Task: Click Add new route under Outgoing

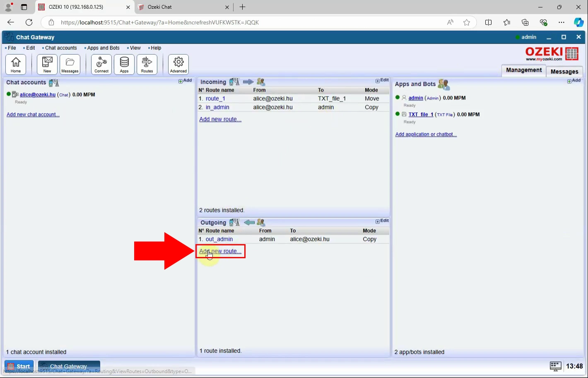Action: click(220, 251)
